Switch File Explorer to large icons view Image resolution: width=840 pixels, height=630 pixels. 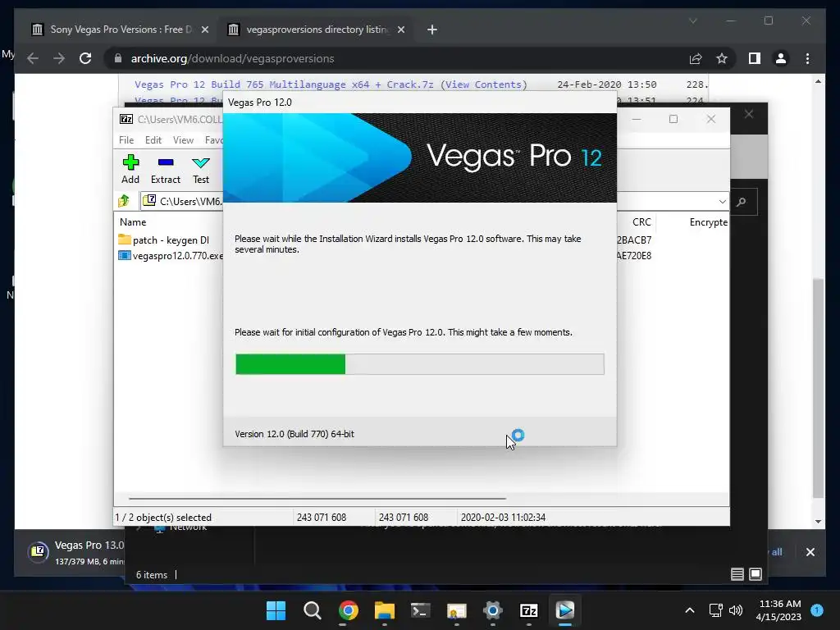[756, 574]
